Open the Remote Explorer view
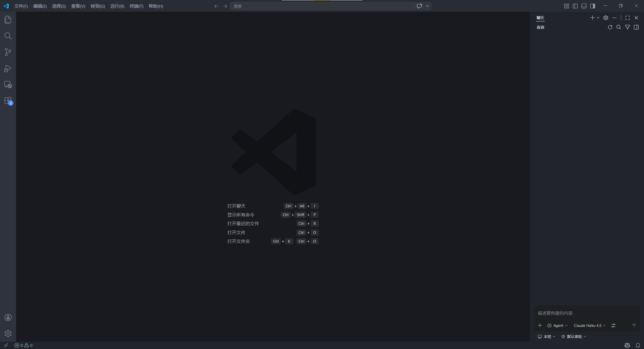This screenshot has height=349, width=644. tap(8, 85)
